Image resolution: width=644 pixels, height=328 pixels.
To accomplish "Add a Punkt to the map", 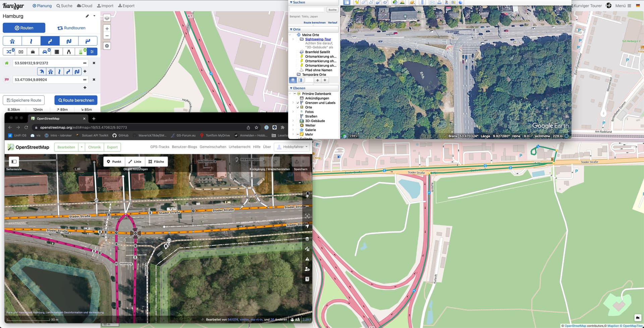I will click(x=114, y=161).
